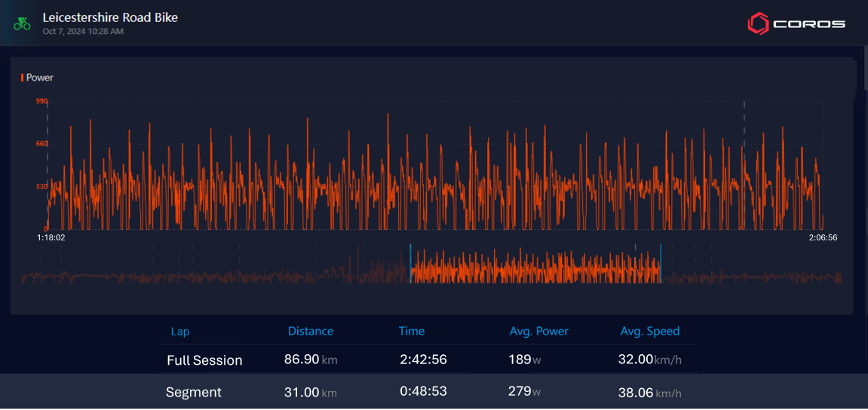This screenshot has width=868, height=410.
Task: Click the orange Power legend marker
Action: [23, 78]
